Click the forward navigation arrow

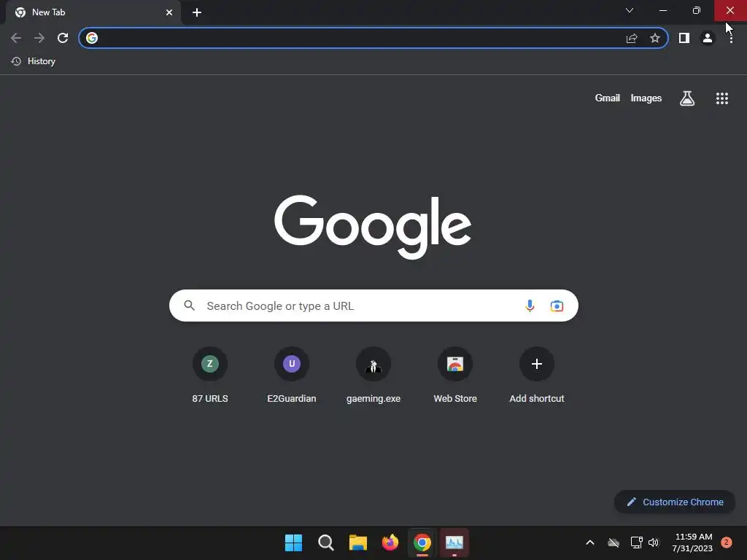(39, 38)
